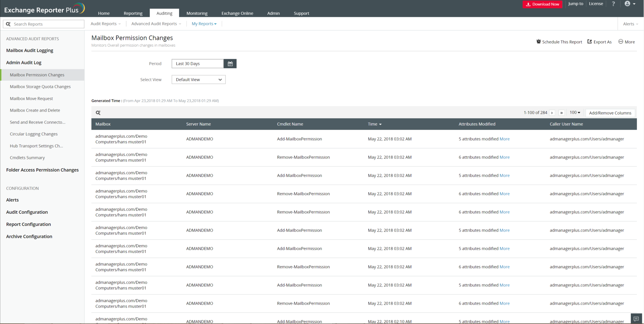
Task: Expand the Audit Reports dropdown
Action: [105, 24]
